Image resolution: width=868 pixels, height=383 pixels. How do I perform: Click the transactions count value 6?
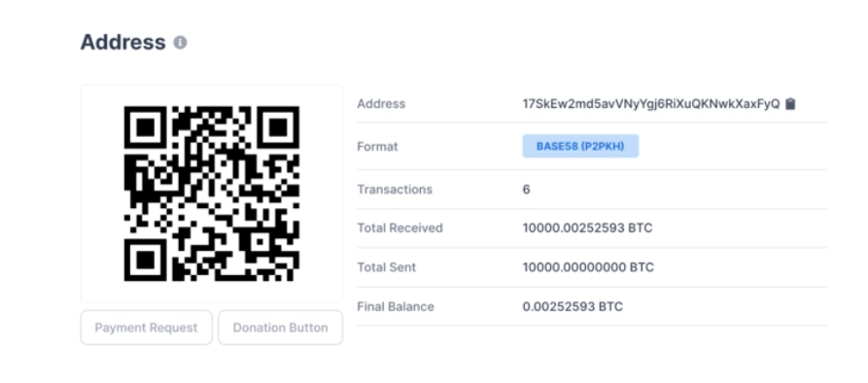click(x=526, y=190)
